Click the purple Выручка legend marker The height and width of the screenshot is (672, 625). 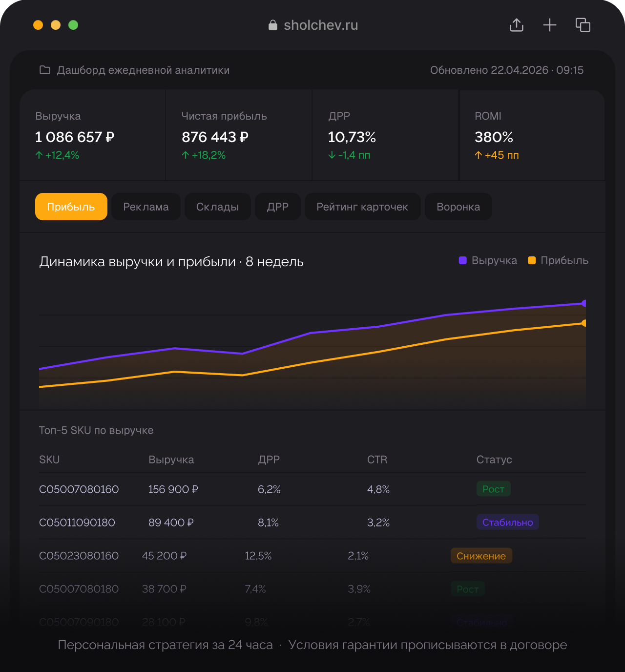point(463,260)
